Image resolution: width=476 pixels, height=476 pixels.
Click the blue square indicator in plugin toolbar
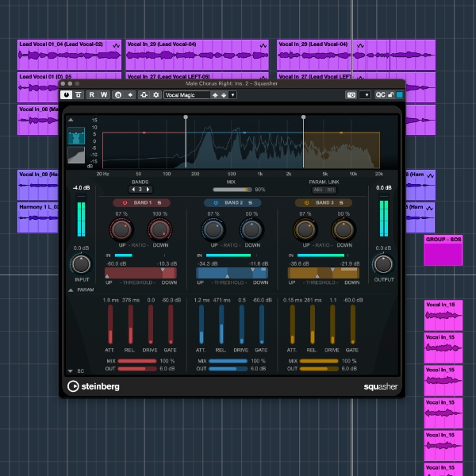tap(400, 95)
